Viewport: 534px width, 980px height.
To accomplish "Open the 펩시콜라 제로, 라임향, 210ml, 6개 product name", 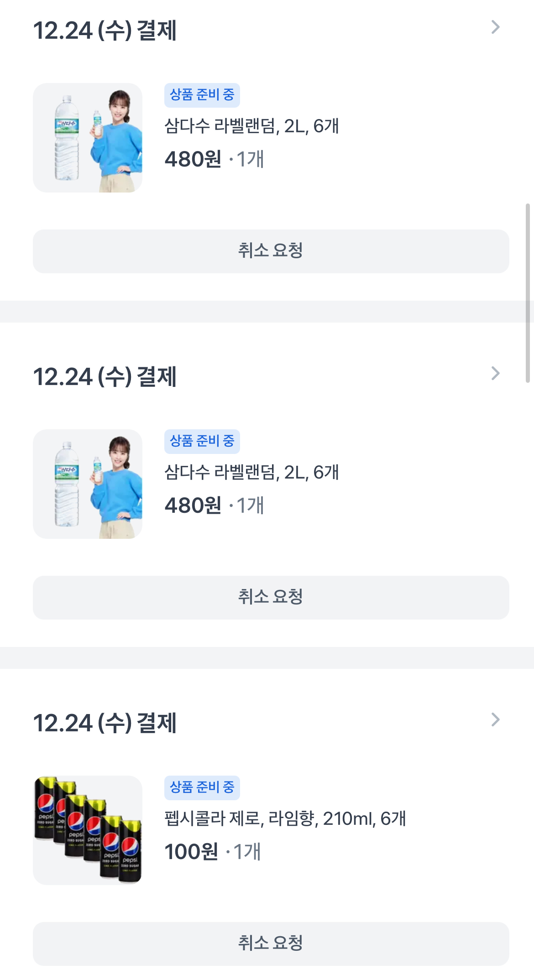I will 285,818.
